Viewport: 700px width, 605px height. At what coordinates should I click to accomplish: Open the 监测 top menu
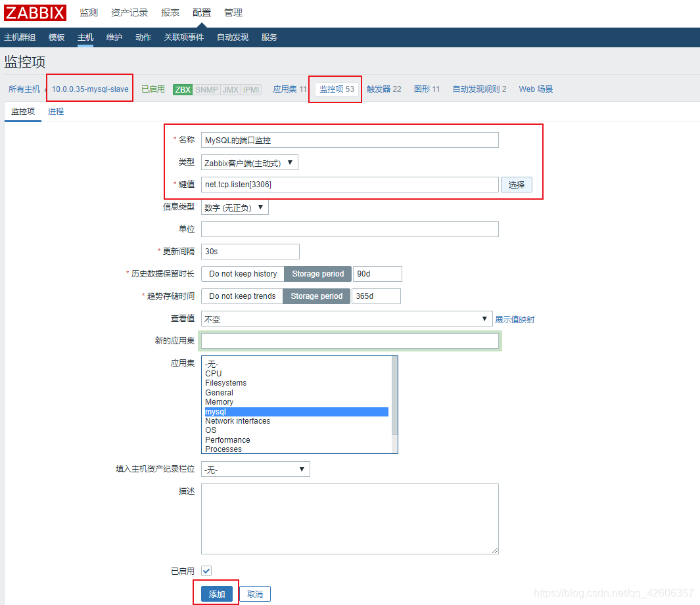click(88, 12)
